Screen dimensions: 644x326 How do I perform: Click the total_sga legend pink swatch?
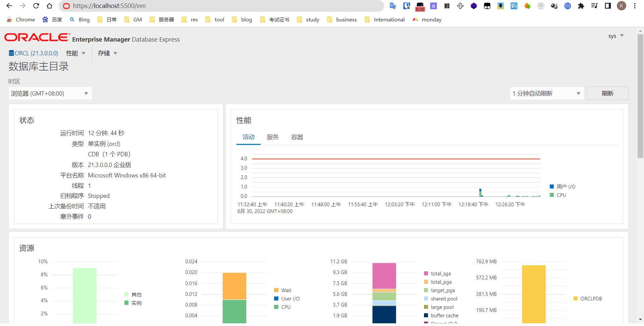(x=426, y=274)
